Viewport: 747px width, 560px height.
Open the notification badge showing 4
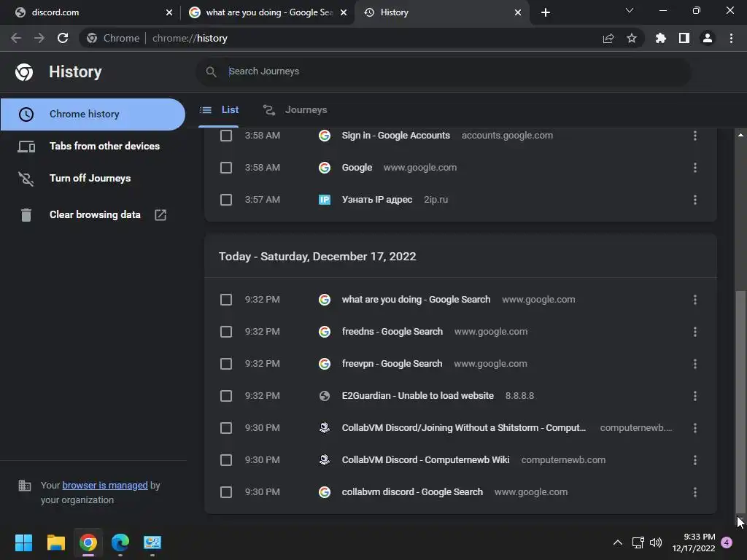coord(727,542)
